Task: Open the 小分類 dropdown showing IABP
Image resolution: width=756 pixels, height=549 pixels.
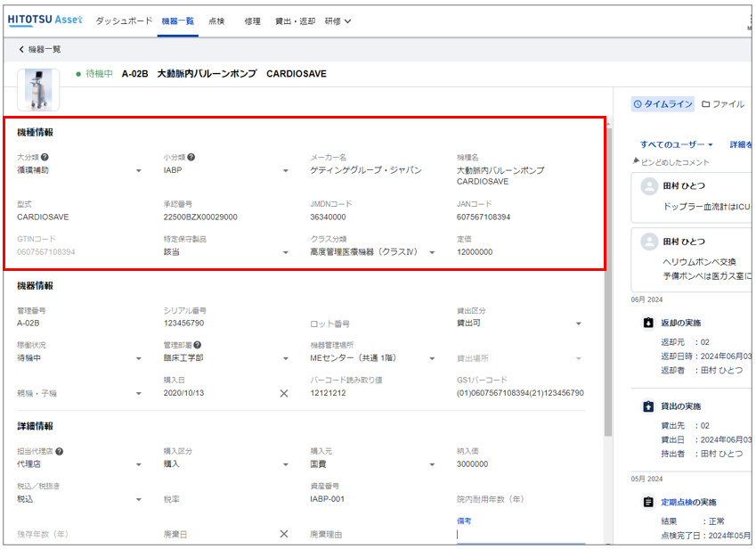Action: click(226, 170)
